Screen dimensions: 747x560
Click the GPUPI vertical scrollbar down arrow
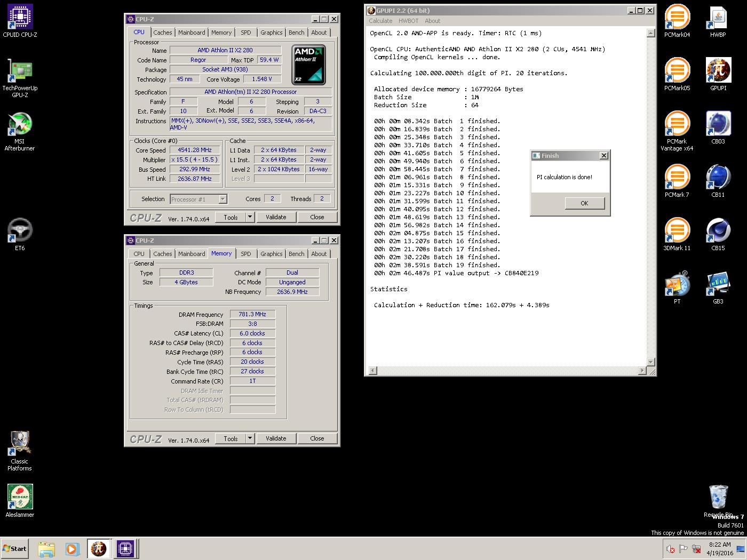650,362
